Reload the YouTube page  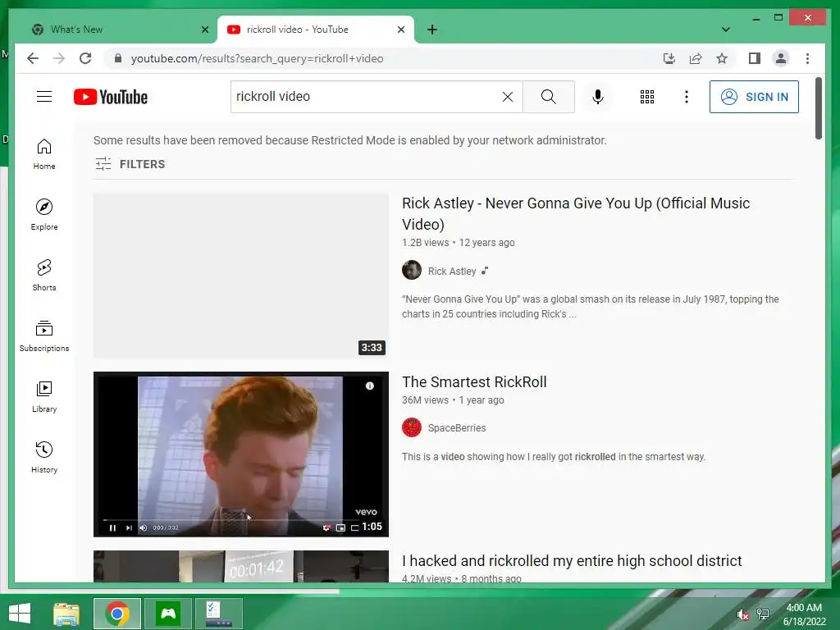pos(85,58)
